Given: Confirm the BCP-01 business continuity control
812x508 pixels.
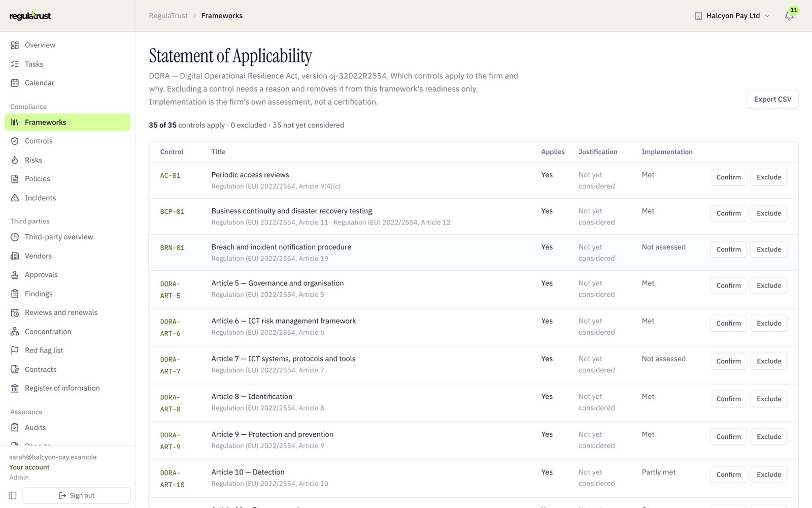Looking at the screenshot, I should click(x=728, y=213).
